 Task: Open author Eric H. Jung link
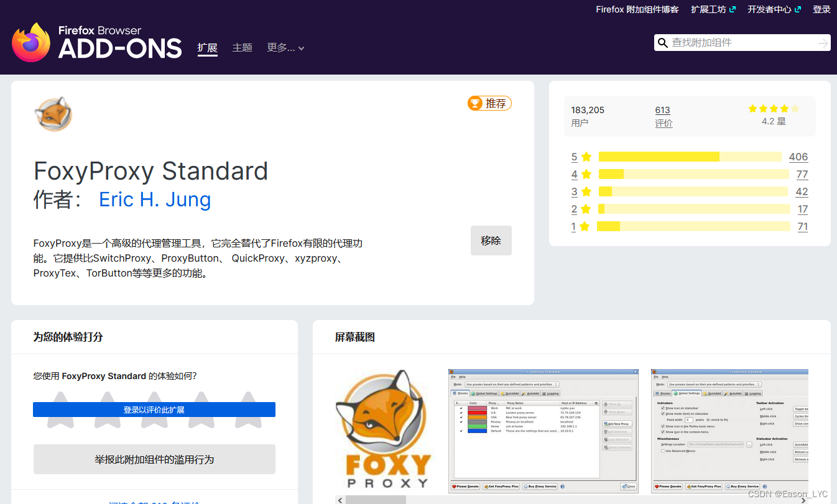tap(155, 199)
